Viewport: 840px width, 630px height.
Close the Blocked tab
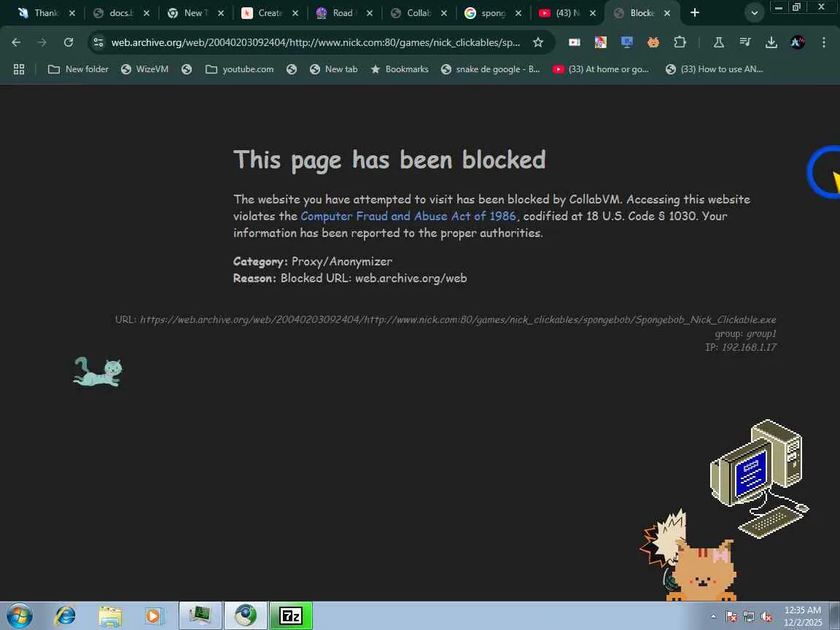pos(667,13)
